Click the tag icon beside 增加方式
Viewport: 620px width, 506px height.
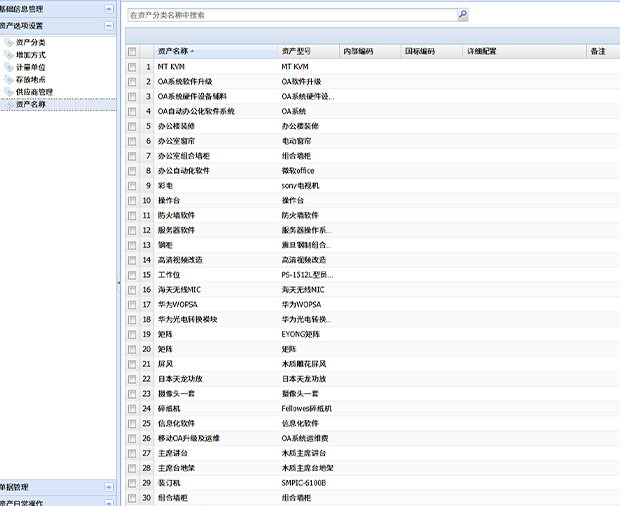(x=9, y=55)
